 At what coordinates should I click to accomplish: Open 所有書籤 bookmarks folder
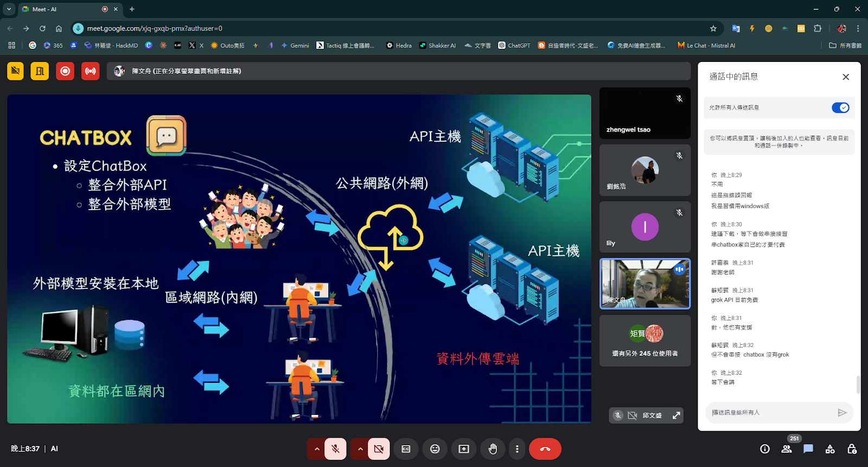(845, 46)
